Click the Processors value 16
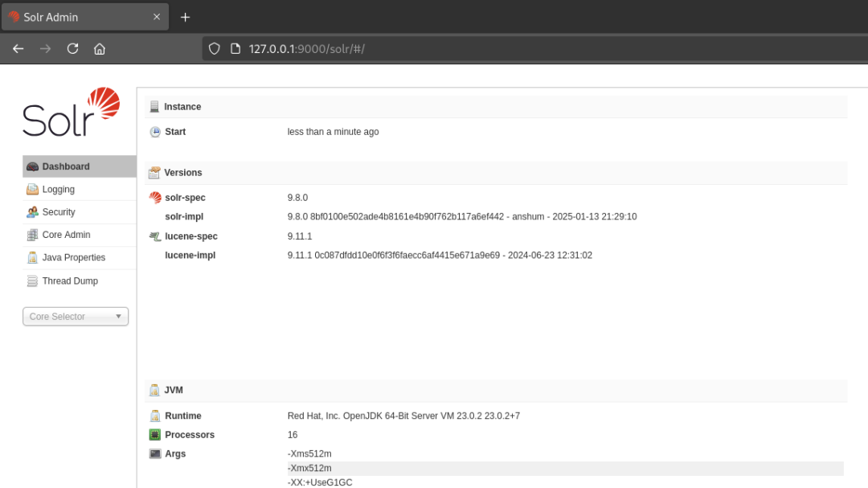868x488 pixels. click(x=293, y=435)
